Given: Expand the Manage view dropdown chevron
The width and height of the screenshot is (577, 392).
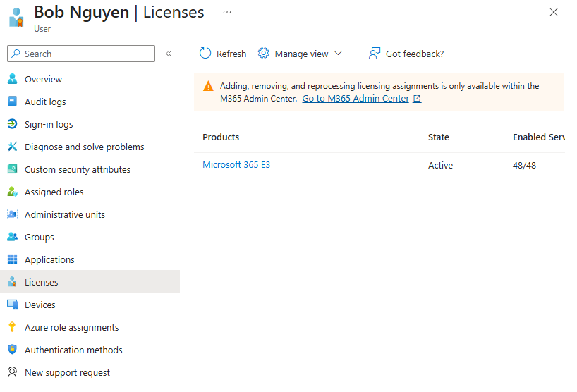Looking at the screenshot, I should [338, 54].
